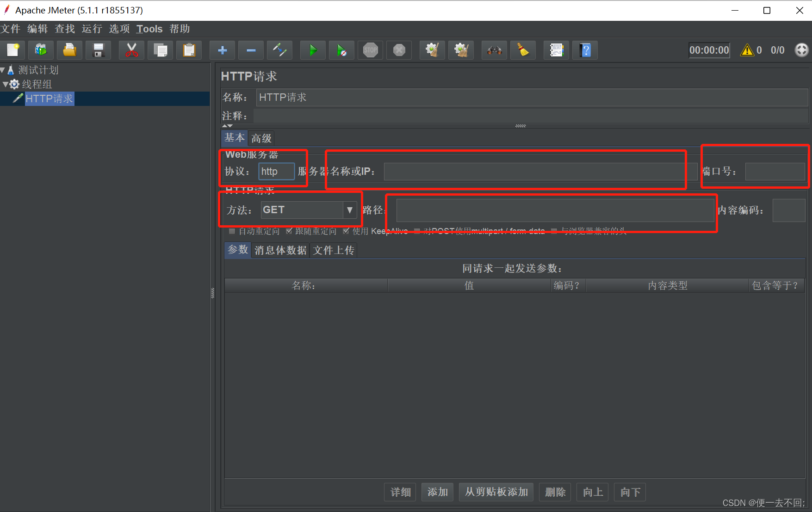Viewport: 812px width, 512px height.
Task: Click the 添加 button
Action: (438, 492)
